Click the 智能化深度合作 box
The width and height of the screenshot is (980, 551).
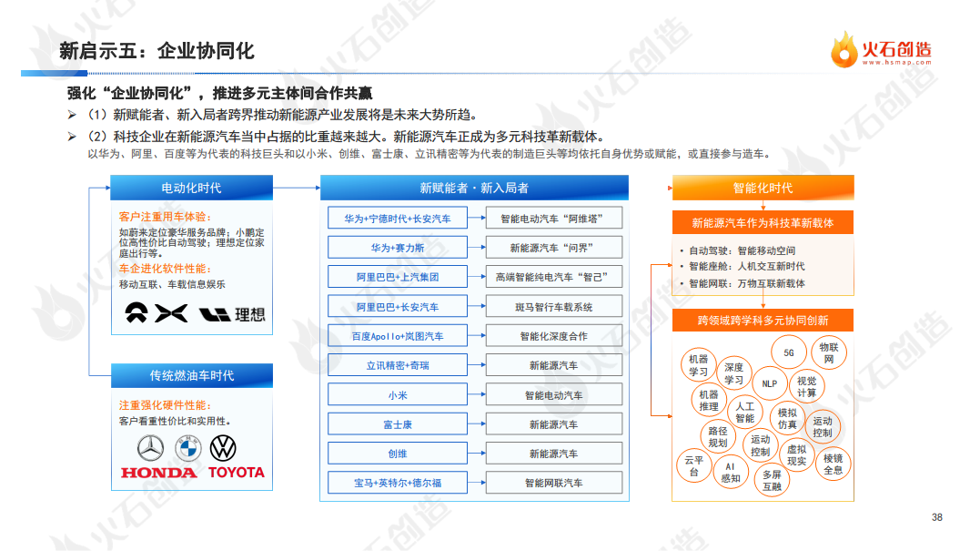coord(554,336)
